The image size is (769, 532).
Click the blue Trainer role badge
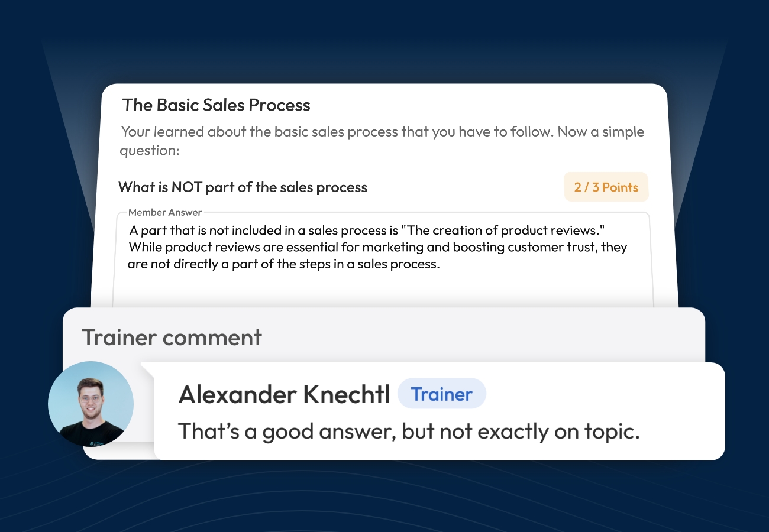[x=441, y=394]
